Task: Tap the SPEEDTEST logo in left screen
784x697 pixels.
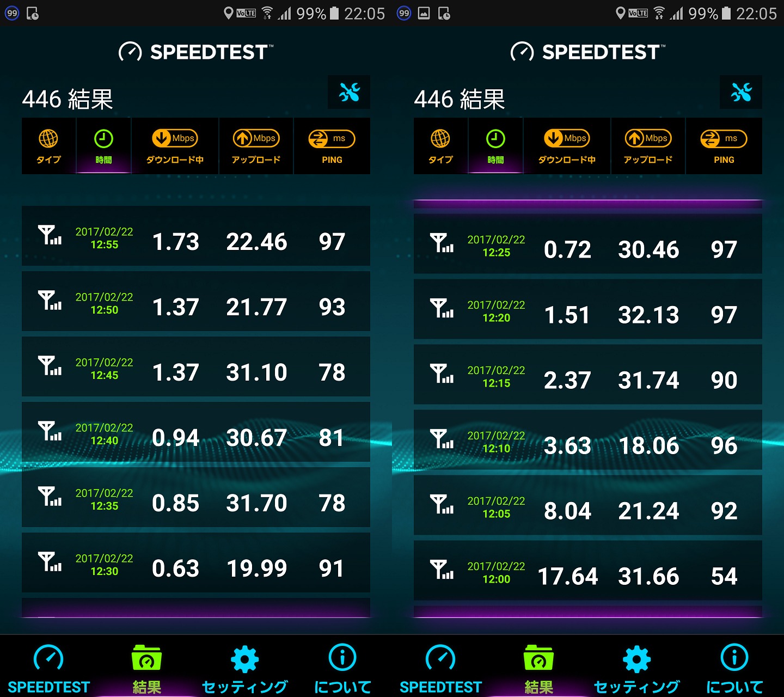Action: tap(196, 52)
